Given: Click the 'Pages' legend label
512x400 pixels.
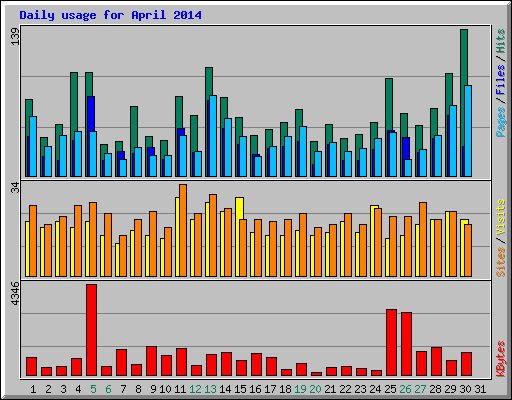Looking at the screenshot, I should (x=500, y=122).
